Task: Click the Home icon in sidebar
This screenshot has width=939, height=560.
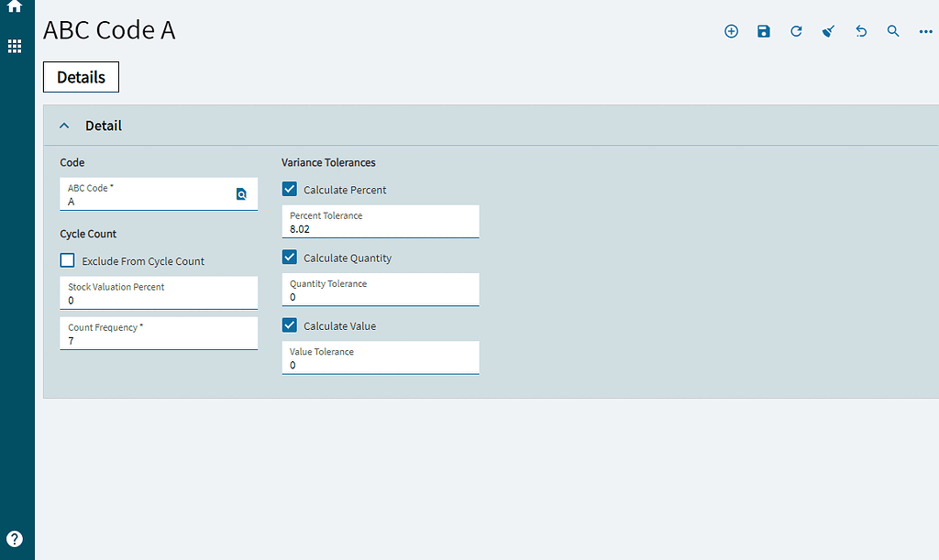Action: click(14, 9)
